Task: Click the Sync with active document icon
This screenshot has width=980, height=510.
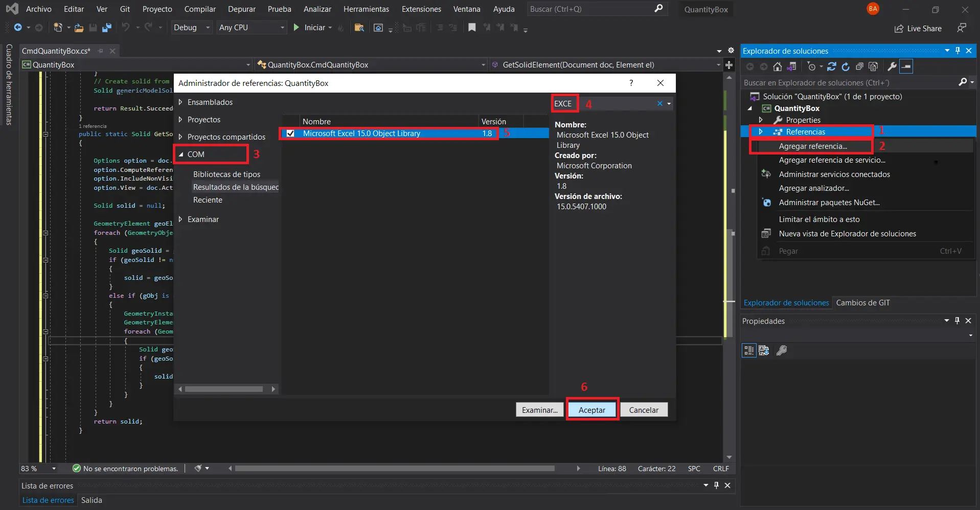Action: point(832,66)
